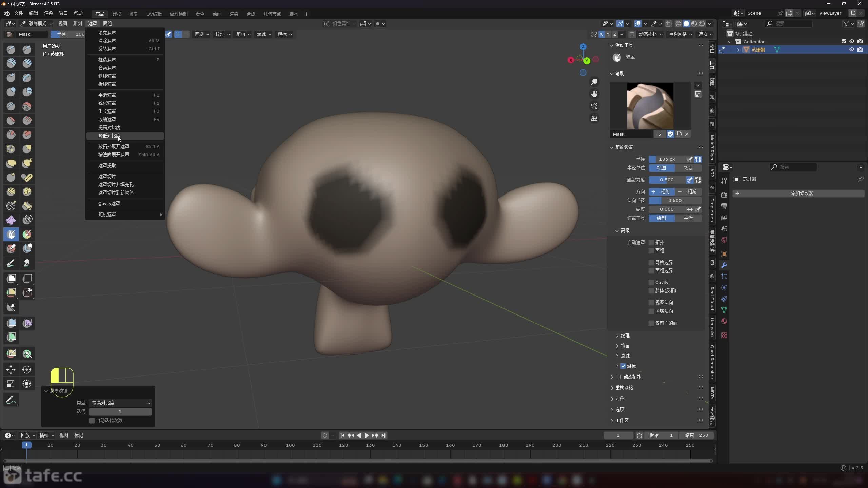Open the 类型 filter type dropdown
868x488 pixels.
click(120, 403)
